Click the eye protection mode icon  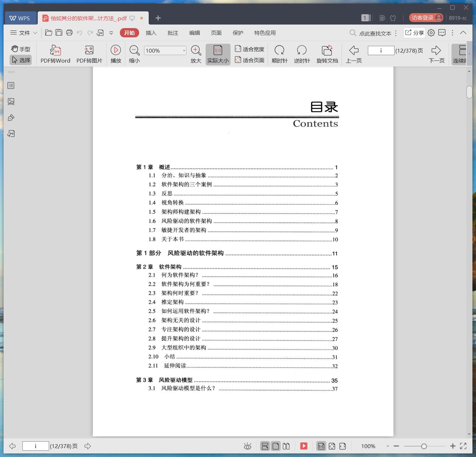(x=248, y=446)
